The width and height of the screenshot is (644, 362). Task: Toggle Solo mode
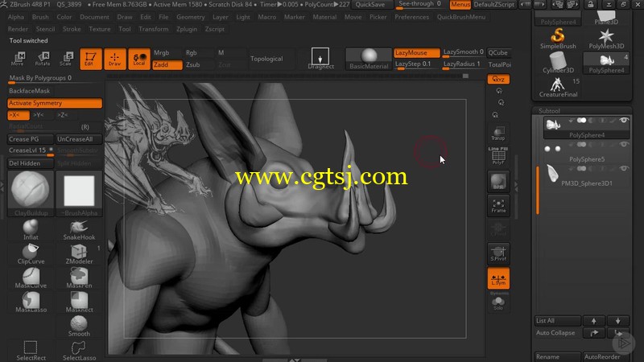498,303
